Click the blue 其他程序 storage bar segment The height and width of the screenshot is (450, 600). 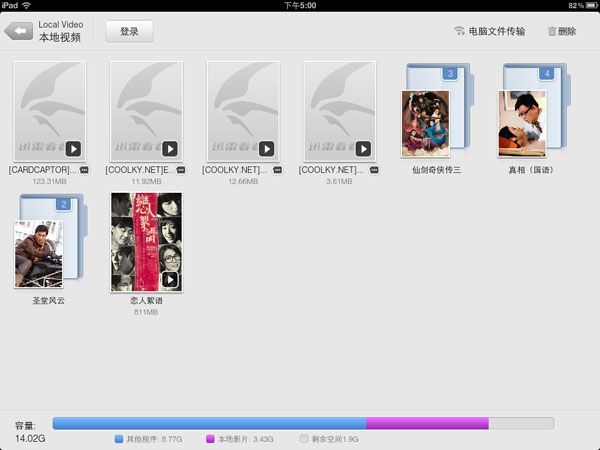(x=209, y=423)
